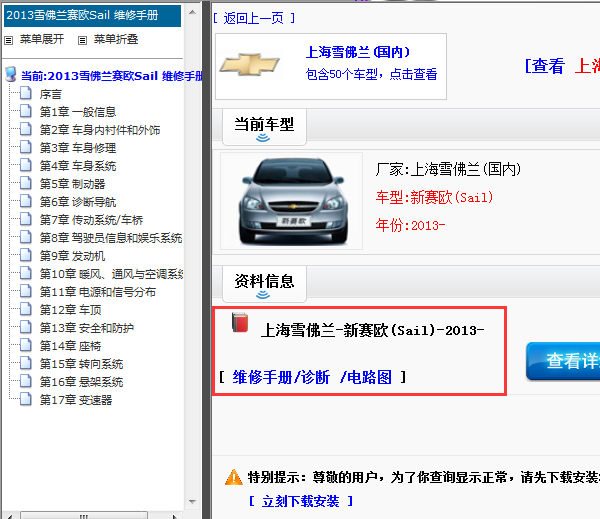Click the page icon beside 第12章 车顶

click(26, 308)
